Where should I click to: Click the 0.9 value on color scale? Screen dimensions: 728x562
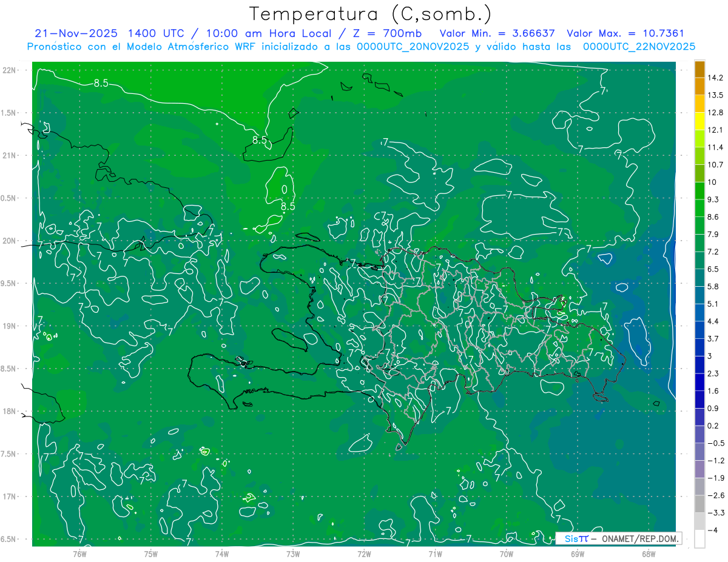(x=713, y=409)
